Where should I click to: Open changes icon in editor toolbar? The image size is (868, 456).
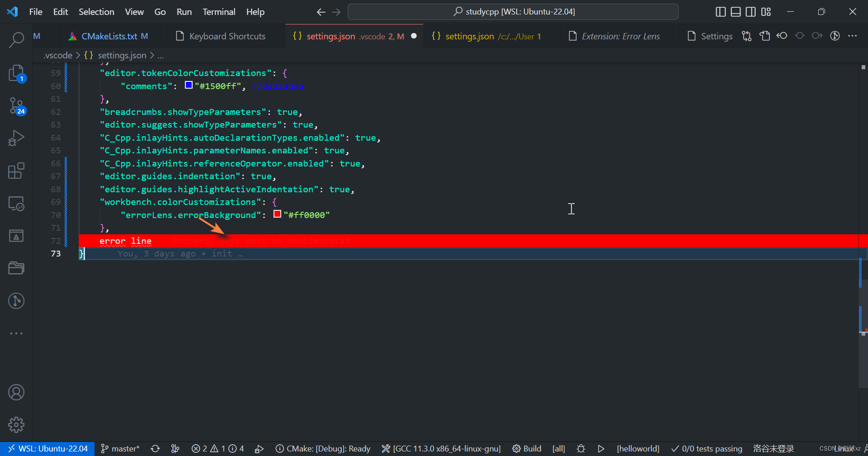coord(764,36)
